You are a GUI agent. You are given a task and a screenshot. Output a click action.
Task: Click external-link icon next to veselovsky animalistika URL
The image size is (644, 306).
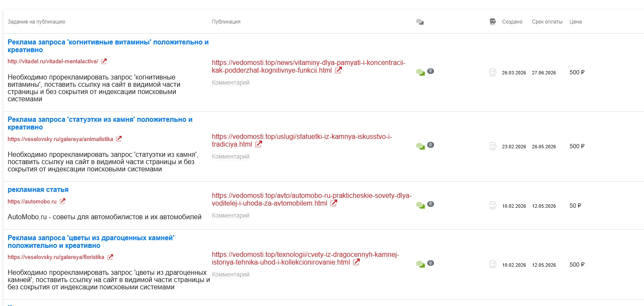click(119, 139)
